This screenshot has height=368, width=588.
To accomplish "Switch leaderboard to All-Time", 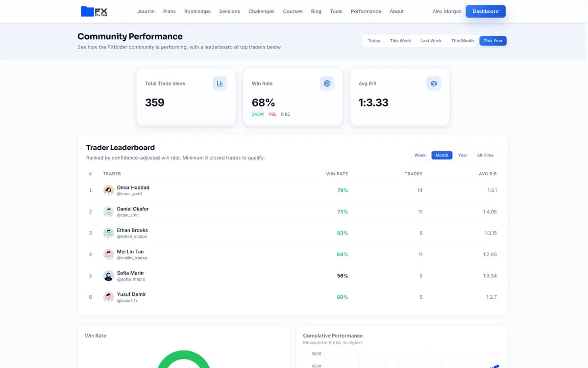I will [485, 155].
